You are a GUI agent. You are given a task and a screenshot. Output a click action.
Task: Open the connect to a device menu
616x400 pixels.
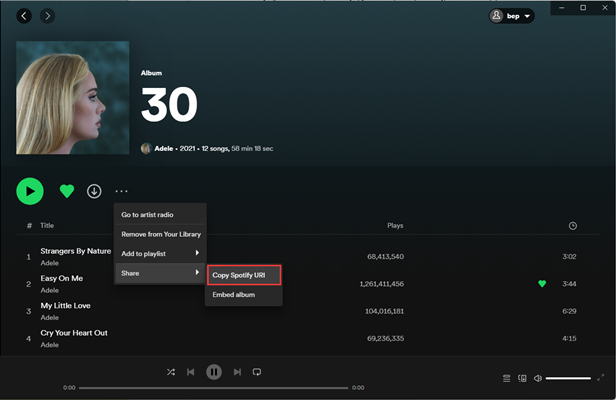522,378
